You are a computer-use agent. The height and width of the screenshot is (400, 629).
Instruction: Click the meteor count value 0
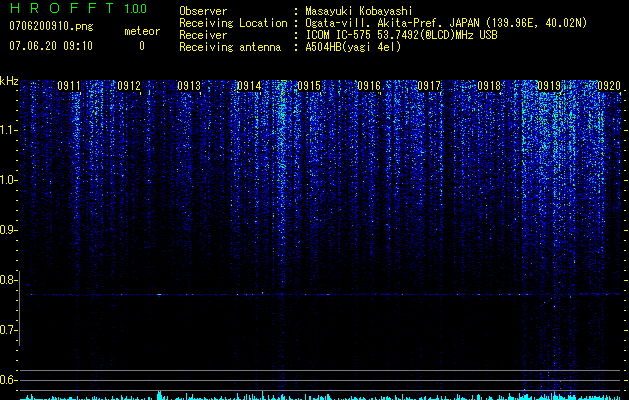click(142, 46)
